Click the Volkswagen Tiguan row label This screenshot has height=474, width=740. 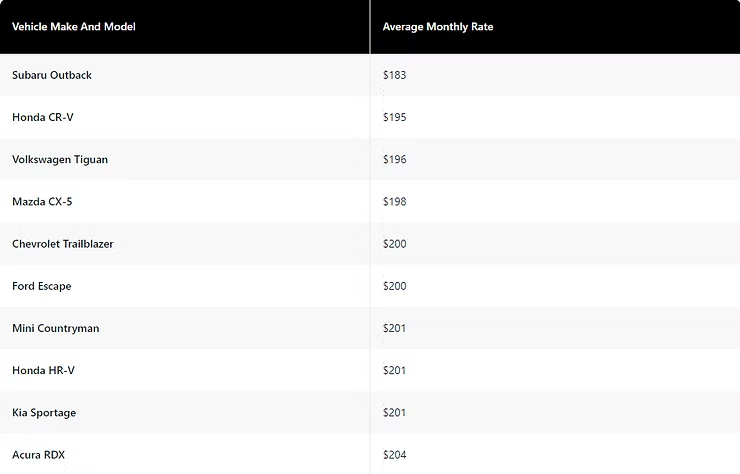click(60, 160)
